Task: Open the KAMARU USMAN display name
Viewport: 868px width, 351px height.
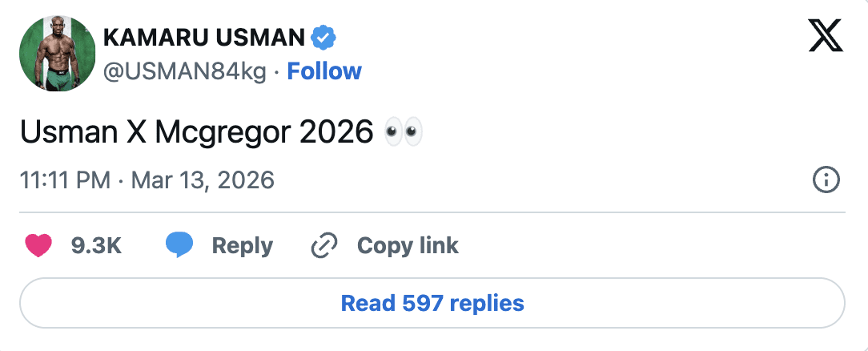Action: point(204,37)
